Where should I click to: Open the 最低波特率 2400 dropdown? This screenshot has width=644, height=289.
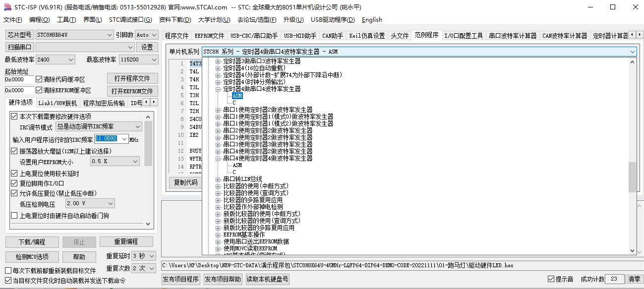[x=56, y=59]
